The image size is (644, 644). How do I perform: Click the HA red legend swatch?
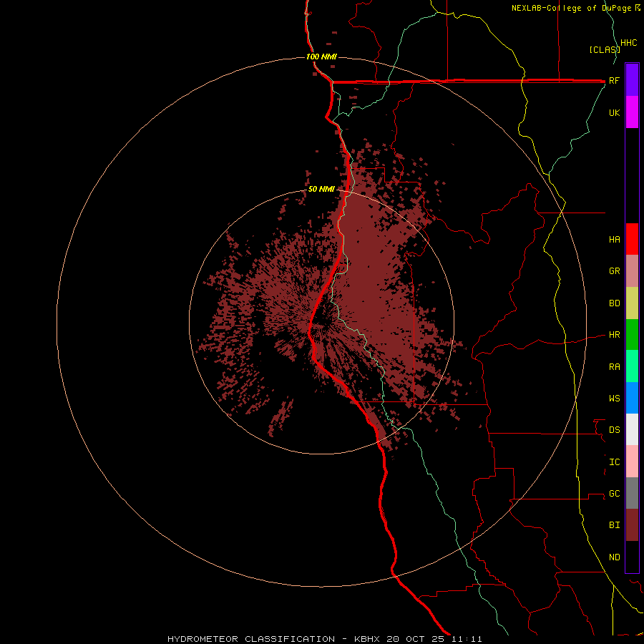pyautogui.click(x=632, y=239)
